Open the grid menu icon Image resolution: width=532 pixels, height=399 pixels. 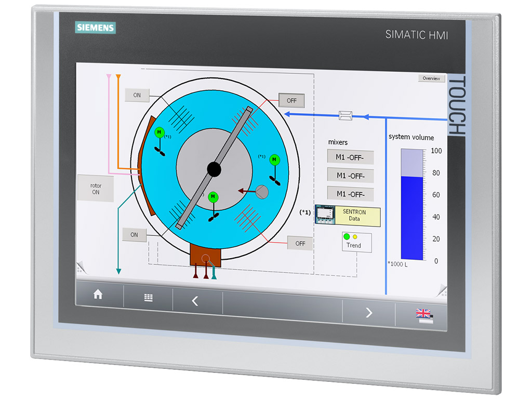[x=148, y=298]
